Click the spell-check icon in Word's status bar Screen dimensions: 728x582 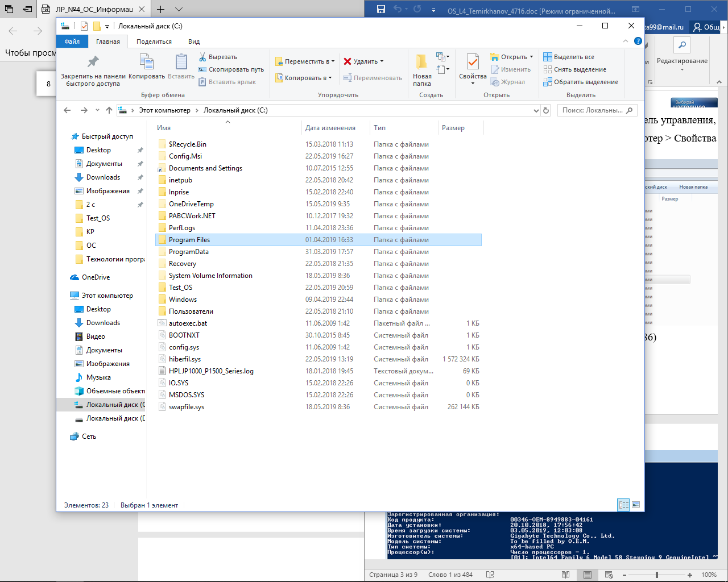coord(490,575)
